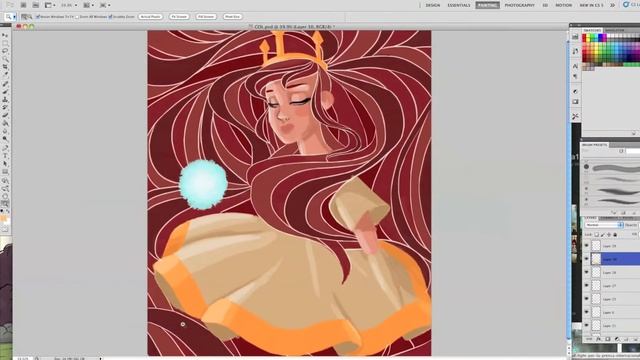Viewport: 640px width, 360px height.
Task: Select the Path Selection tool
Action: click(x=5, y=163)
